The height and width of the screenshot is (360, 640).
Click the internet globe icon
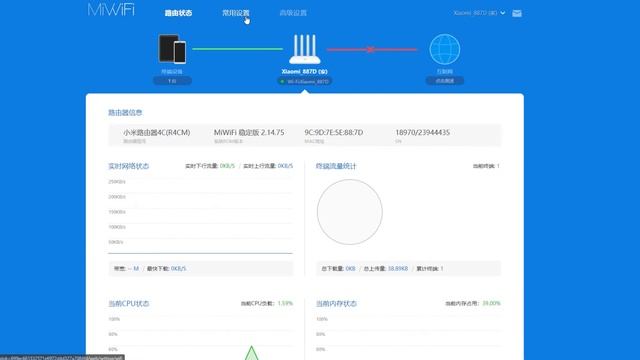(444, 49)
